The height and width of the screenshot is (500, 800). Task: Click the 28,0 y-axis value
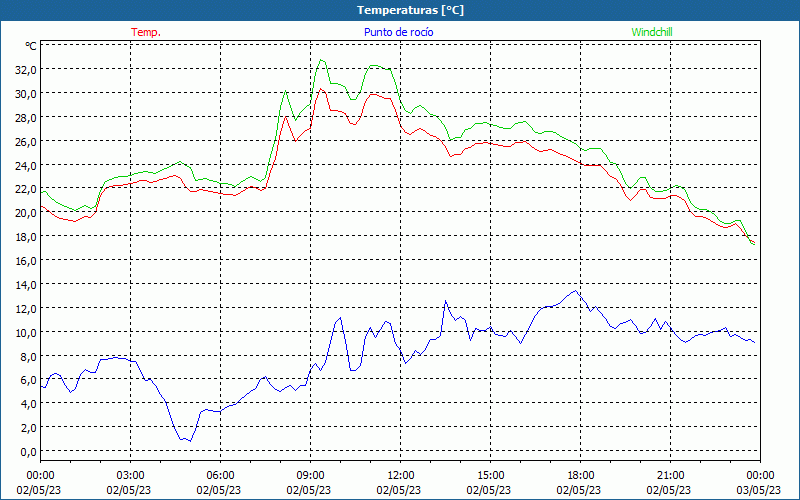[26, 118]
